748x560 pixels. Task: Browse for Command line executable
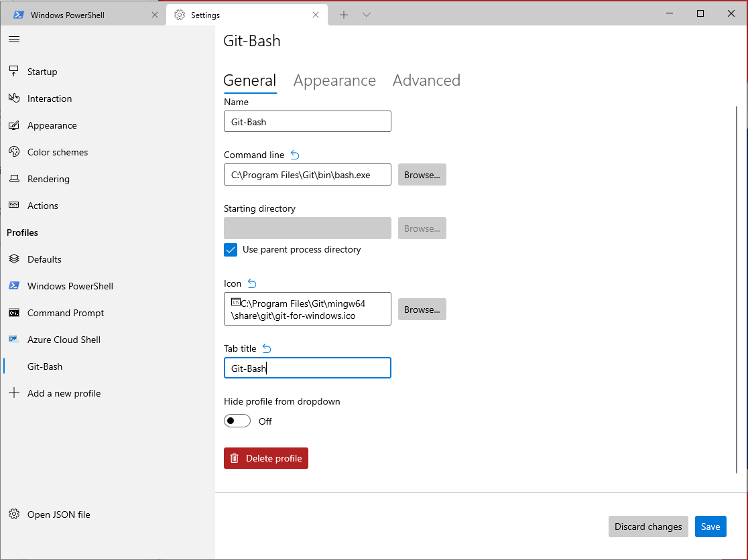pos(422,175)
